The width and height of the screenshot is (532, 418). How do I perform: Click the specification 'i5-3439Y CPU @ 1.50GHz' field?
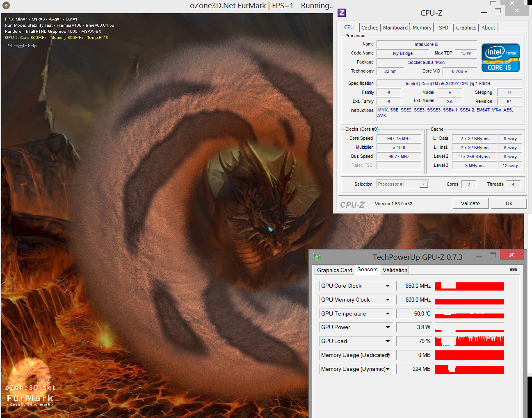click(449, 84)
